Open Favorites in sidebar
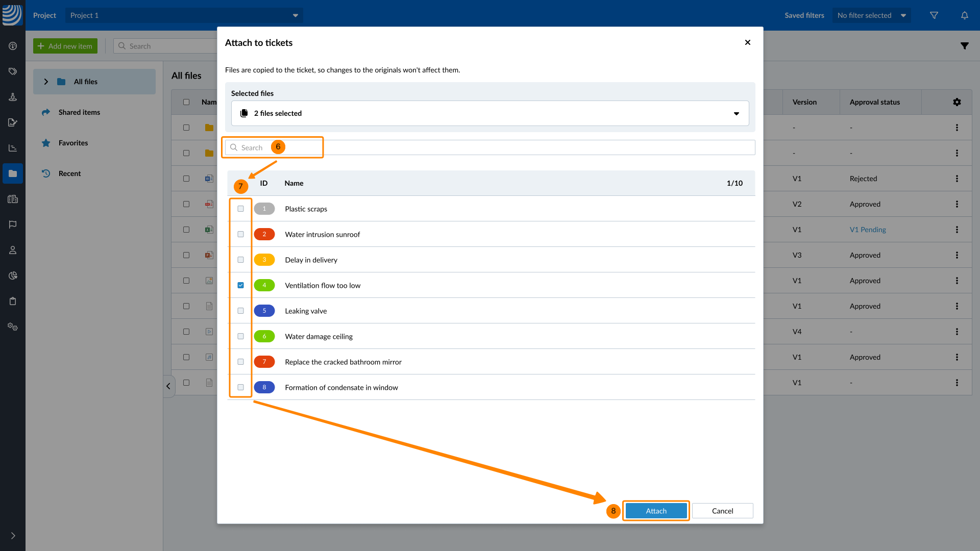980x551 pixels. click(73, 143)
